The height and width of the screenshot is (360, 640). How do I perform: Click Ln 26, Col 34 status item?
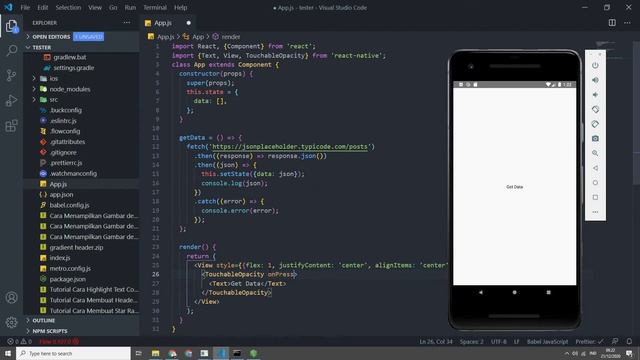(436, 341)
